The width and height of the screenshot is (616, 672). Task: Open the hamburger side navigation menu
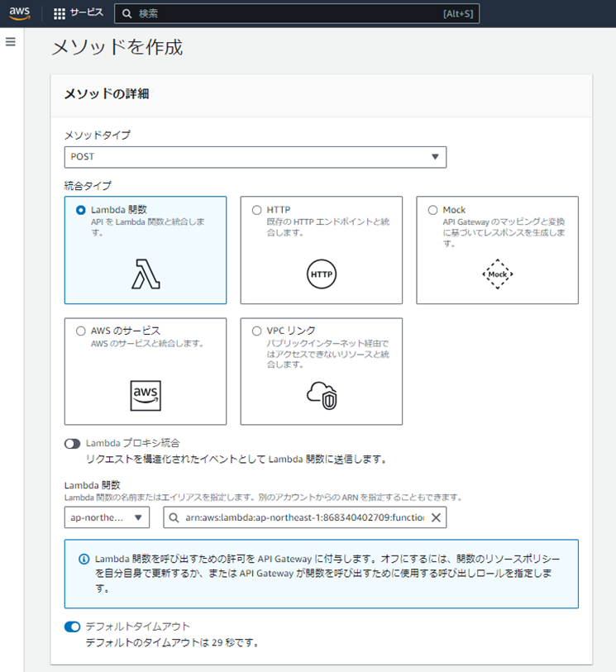11,41
